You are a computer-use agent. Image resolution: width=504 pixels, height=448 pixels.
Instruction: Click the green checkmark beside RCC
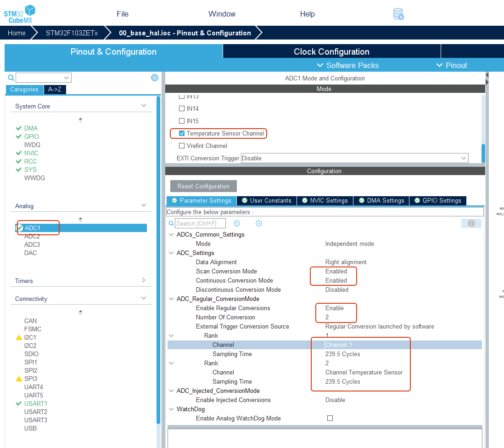pos(19,161)
